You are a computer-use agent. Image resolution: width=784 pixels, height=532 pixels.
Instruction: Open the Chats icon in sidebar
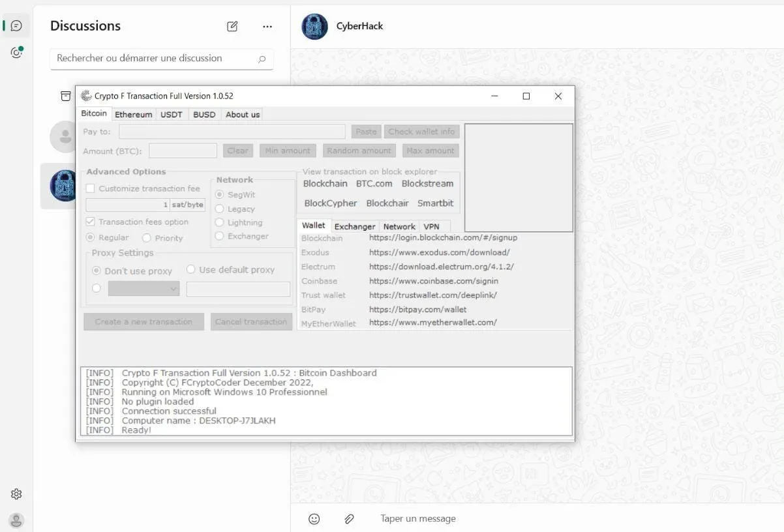(x=16, y=26)
